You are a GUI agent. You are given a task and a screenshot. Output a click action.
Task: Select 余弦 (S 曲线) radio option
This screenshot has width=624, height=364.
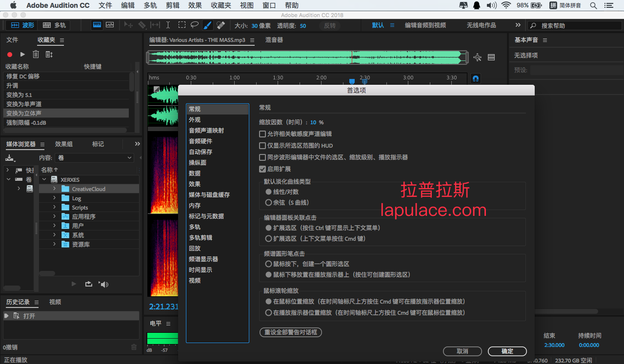point(268,202)
